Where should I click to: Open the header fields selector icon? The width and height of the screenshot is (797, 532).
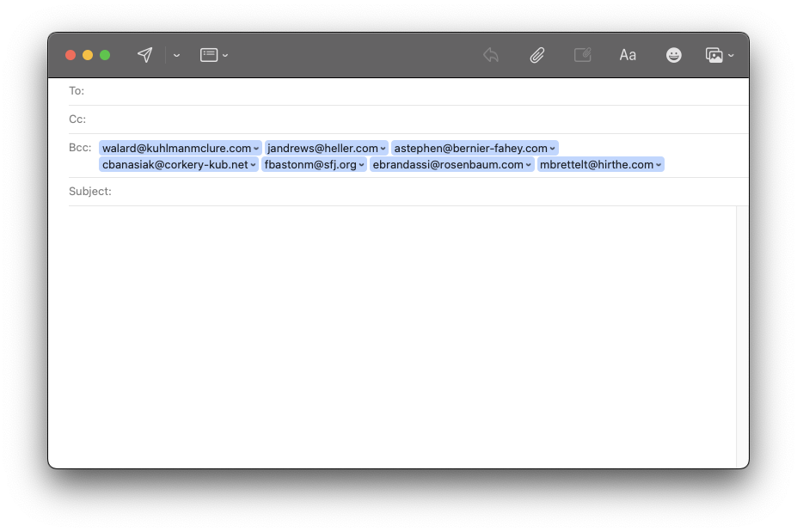(x=209, y=55)
